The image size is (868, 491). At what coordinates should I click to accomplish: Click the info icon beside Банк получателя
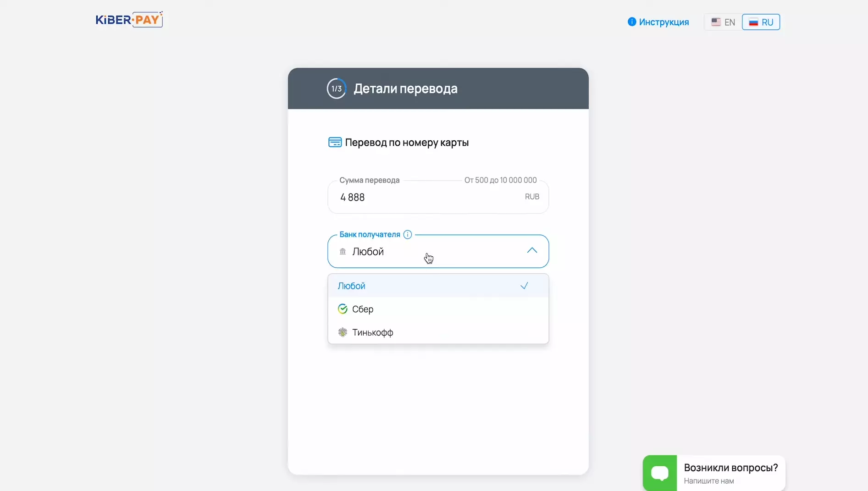(x=407, y=234)
